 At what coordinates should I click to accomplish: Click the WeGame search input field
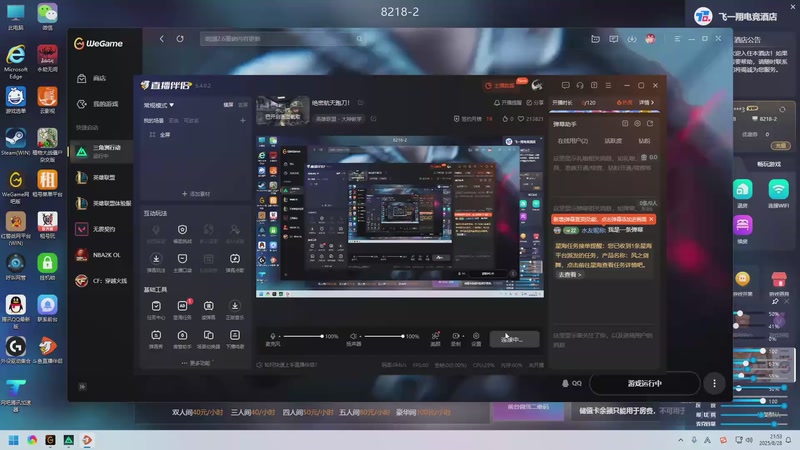284,39
